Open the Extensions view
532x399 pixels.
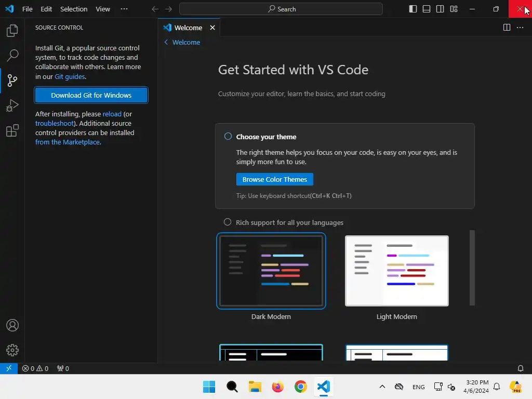point(12,130)
